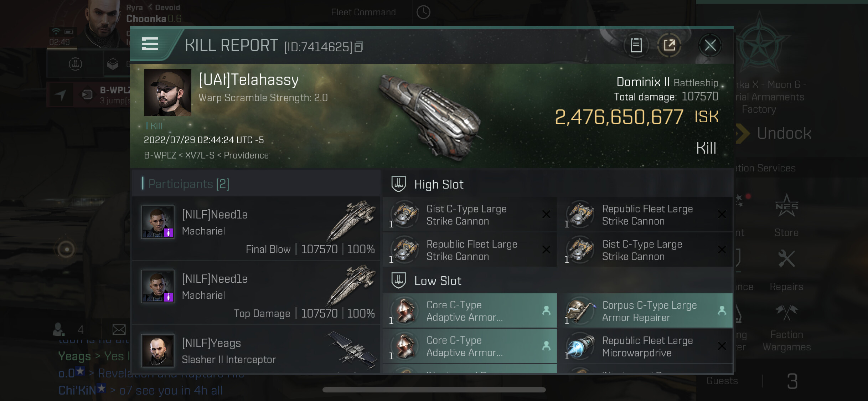
Task: Click Telahassy's victim portrait
Action: point(167,93)
